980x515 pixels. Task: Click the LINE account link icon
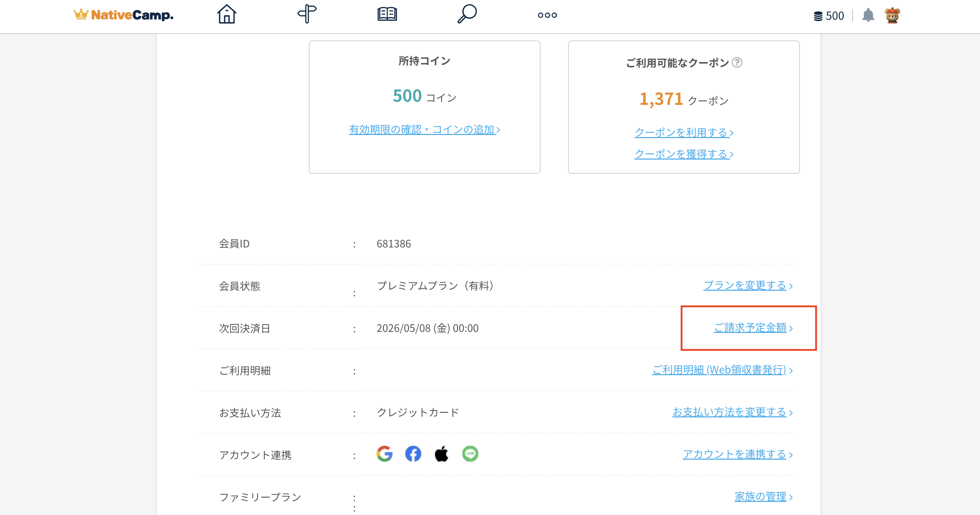[470, 454]
